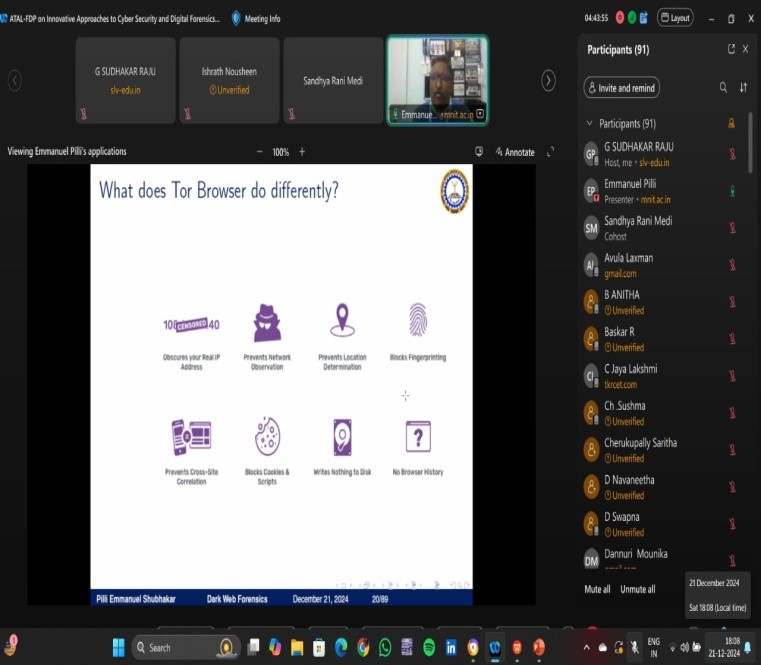Show hidden system tray icons
The image size is (761, 665).
click(587, 647)
